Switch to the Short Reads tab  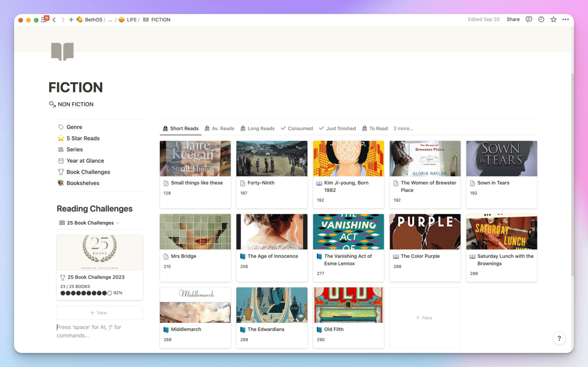(181, 129)
